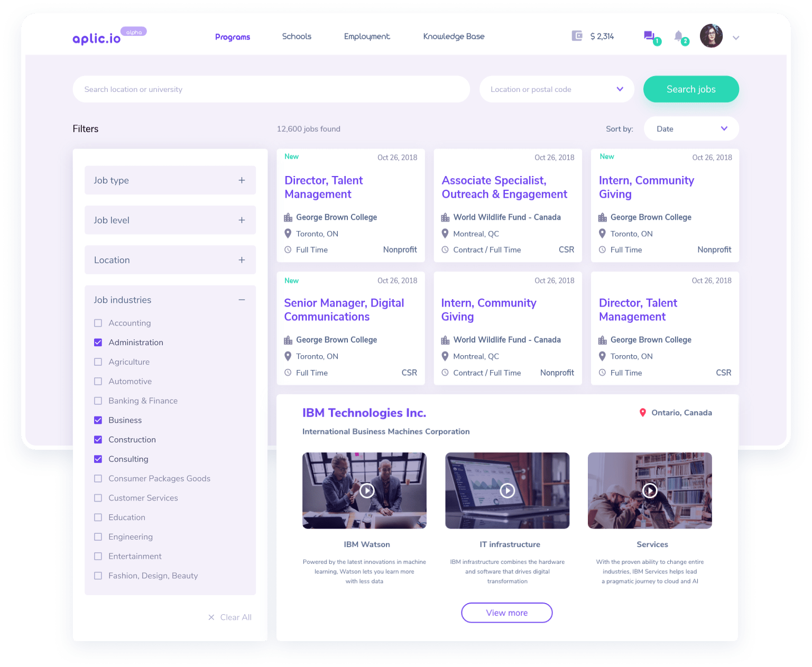Go to the Employment tab
This screenshot has width=812, height=667.
(x=367, y=36)
